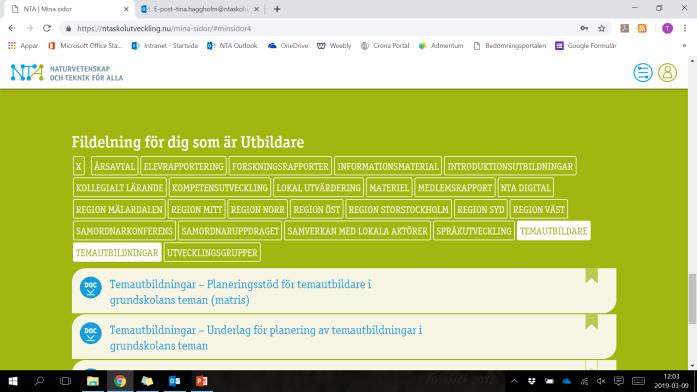This screenshot has height=392, width=697.
Task: Select the LOKAL UTVÄRDERING tag
Action: click(318, 188)
